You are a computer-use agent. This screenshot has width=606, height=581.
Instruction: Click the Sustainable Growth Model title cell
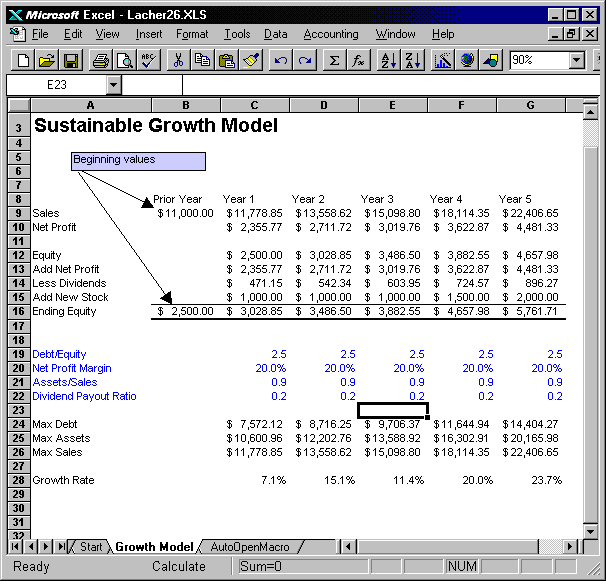(x=156, y=126)
